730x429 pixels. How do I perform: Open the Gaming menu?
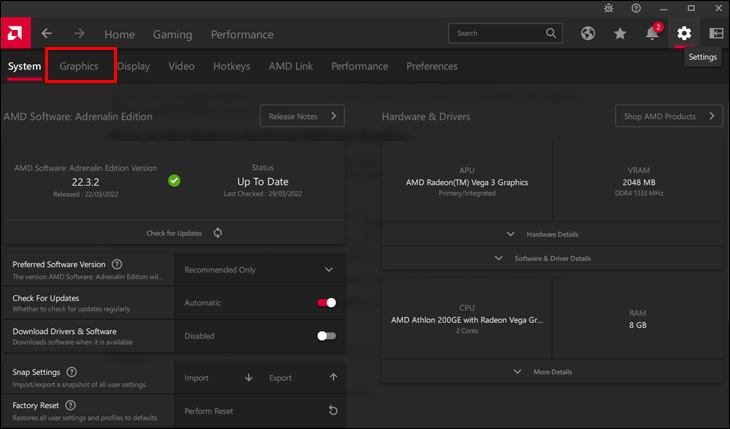pyautogui.click(x=172, y=34)
